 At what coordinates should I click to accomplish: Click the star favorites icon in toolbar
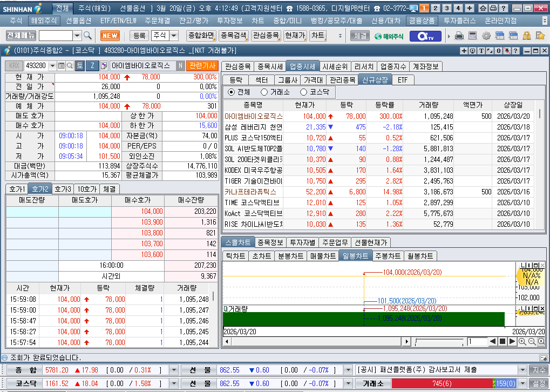540,36
